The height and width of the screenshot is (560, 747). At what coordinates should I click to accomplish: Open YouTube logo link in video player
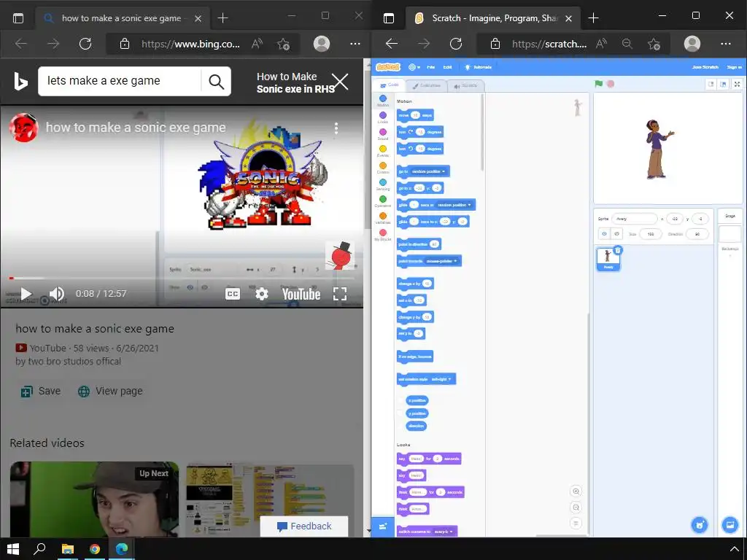(x=301, y=295)
